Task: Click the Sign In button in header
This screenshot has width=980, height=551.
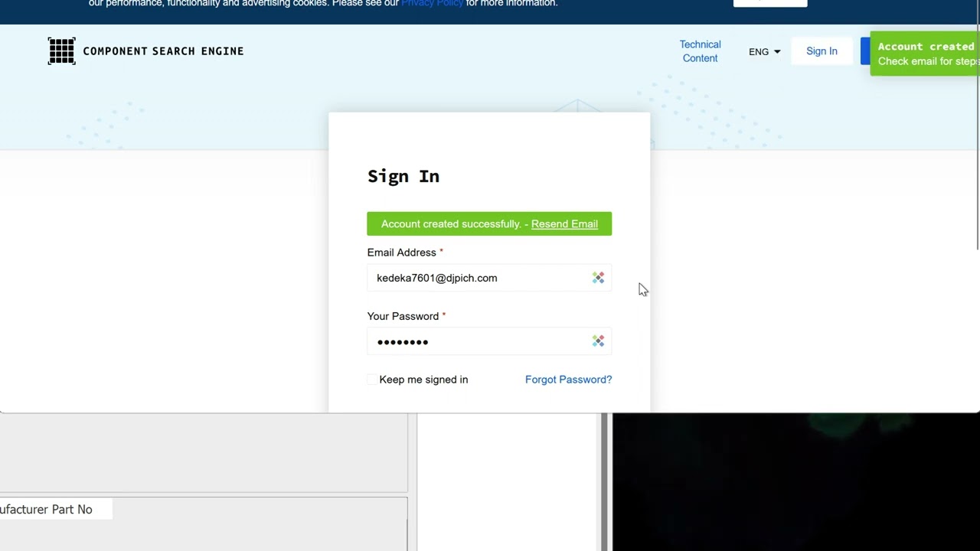Action: [822, 51]
